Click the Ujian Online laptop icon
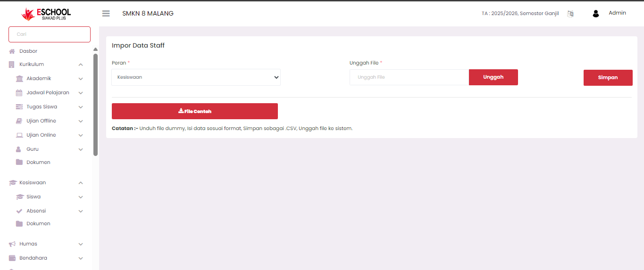Image resolution: width=644 pixels, height=270 pixels. [x=19, y=135]
